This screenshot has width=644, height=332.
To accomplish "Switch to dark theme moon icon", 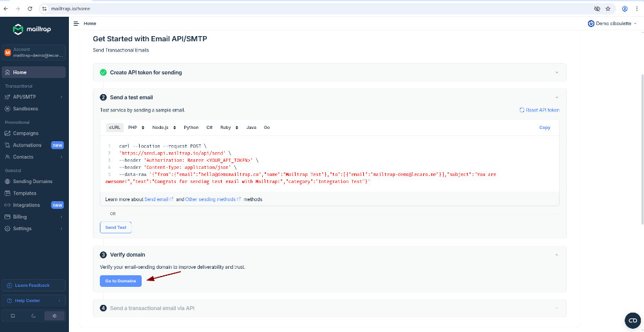I will (x=33, y=316).
